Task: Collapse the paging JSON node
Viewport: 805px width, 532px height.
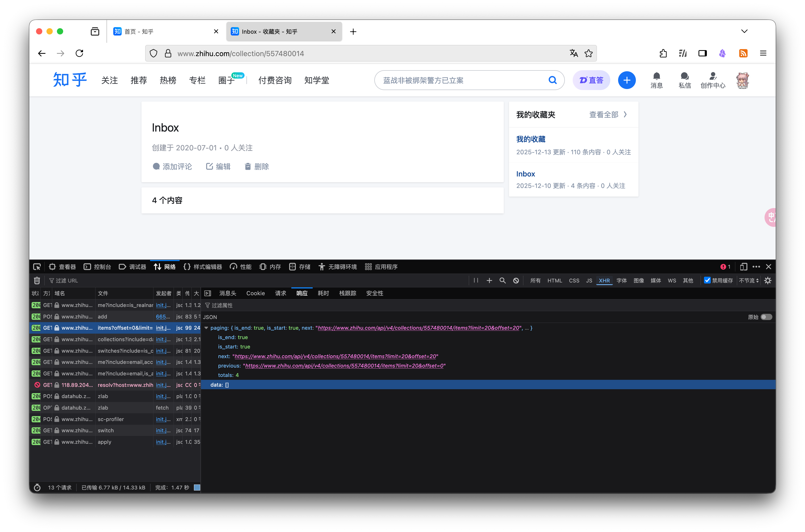Action: 206,328
